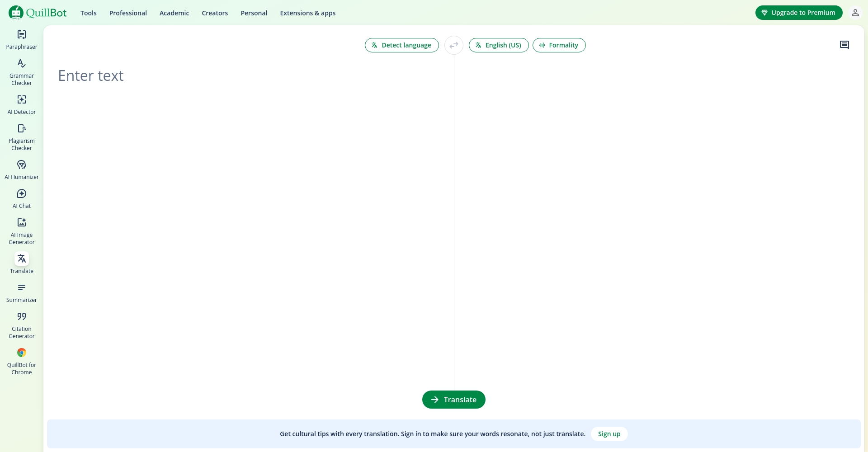Click the Sign up link in banner
This screenshot has width=868, height=452.
click(x=609, y=434)
